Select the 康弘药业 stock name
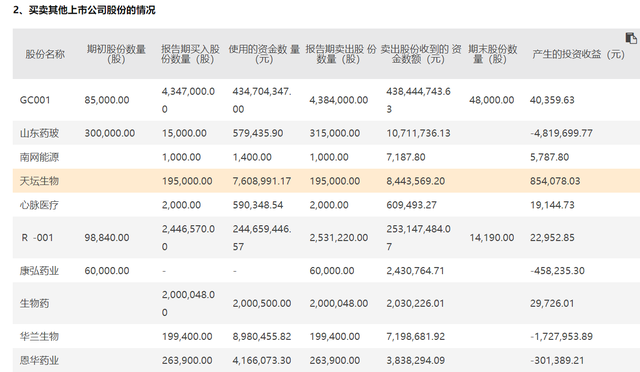This screenshot has width=640, height=372. click(x=39, y=271)
